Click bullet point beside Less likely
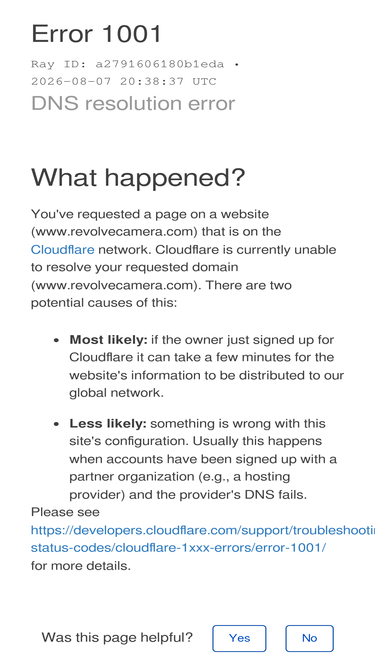 coord(57,425)
